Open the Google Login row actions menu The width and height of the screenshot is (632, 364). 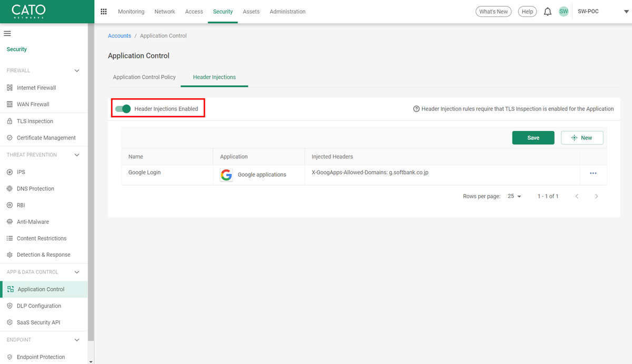point(593,173)
